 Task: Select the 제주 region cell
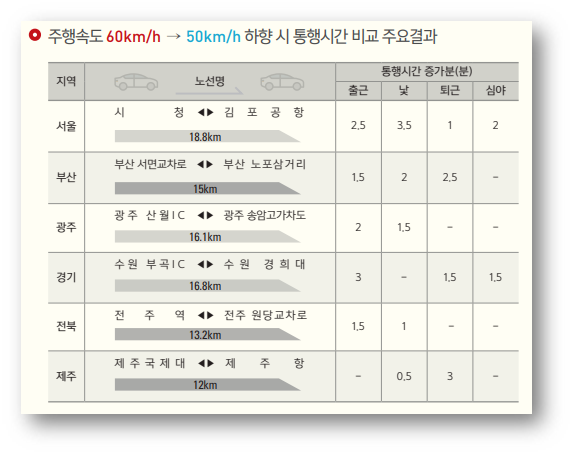coord(66,376)
